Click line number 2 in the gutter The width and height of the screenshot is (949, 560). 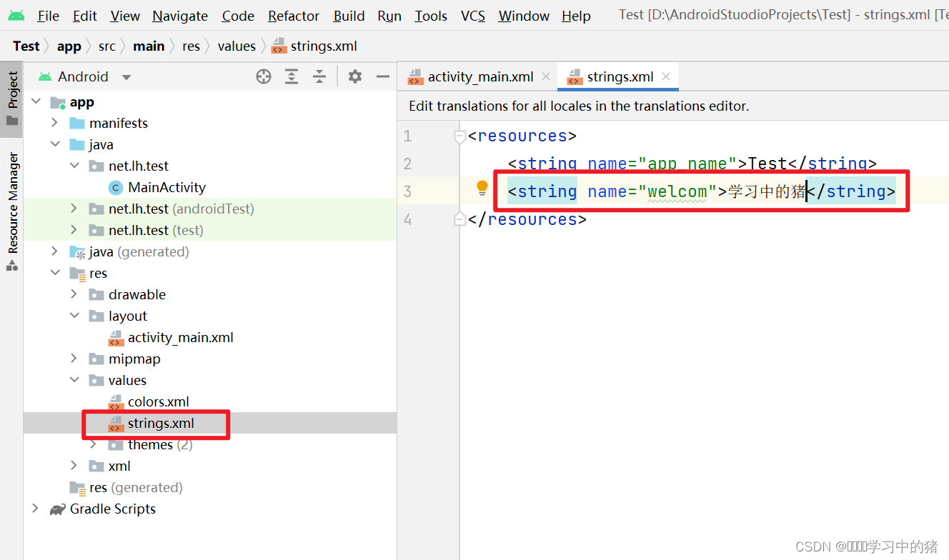pyautogui.click(x=407, y=164)
